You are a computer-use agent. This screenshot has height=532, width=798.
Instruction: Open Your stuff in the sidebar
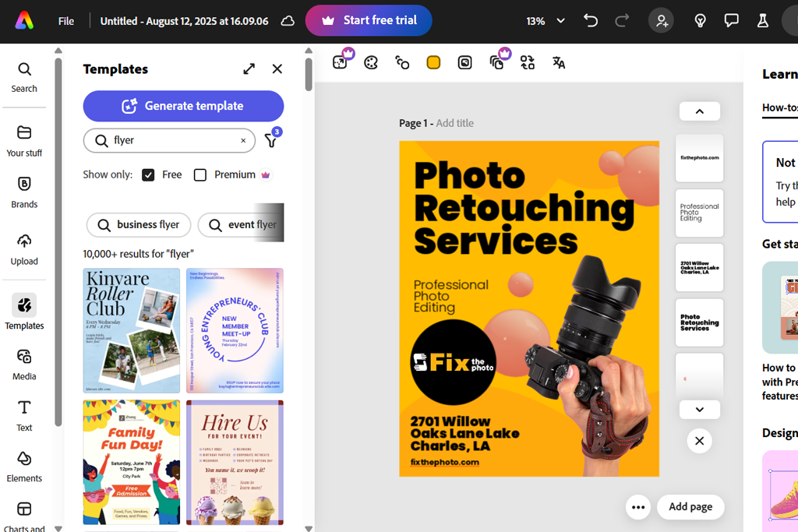click(x=24, y=141)
